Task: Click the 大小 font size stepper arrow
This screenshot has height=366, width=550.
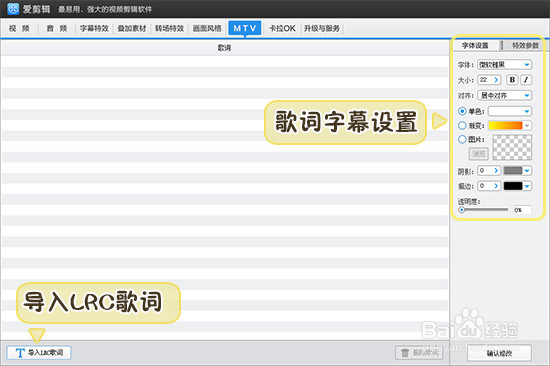Action: 496,80
